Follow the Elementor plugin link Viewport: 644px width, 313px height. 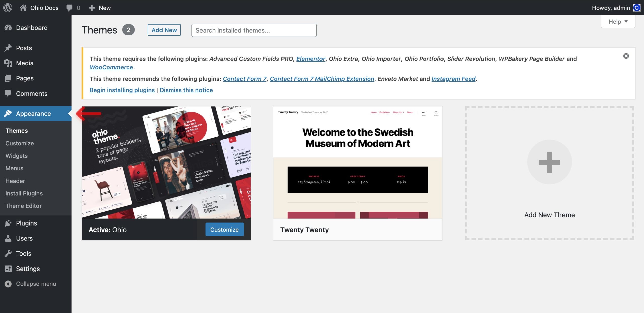coord(311,59)
